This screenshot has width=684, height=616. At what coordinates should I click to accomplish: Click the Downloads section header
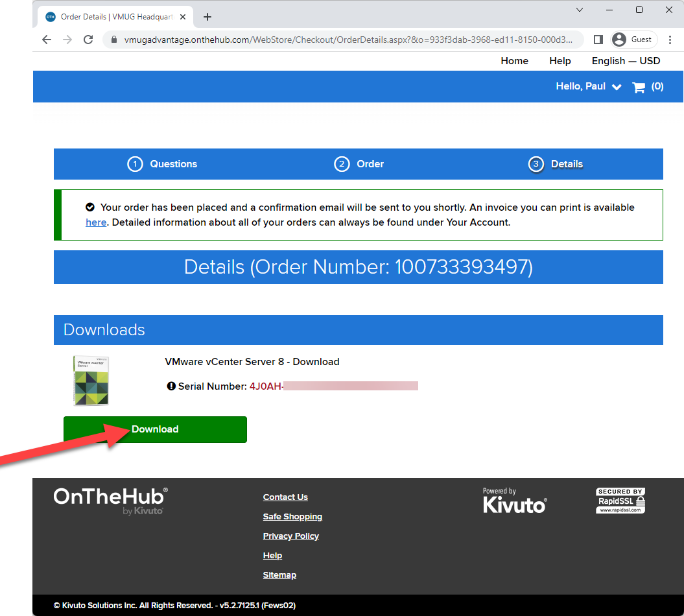click(x=358, y=330)
